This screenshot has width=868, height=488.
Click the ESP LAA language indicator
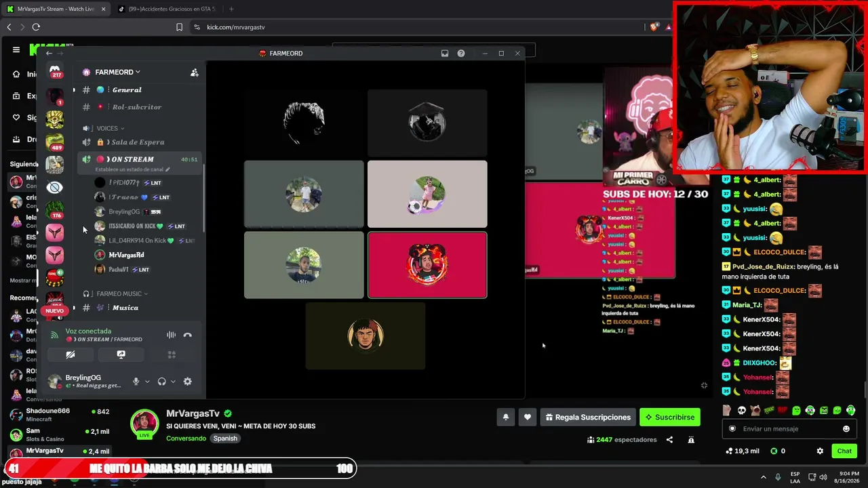pyautogui.click(x=795, y=477)
